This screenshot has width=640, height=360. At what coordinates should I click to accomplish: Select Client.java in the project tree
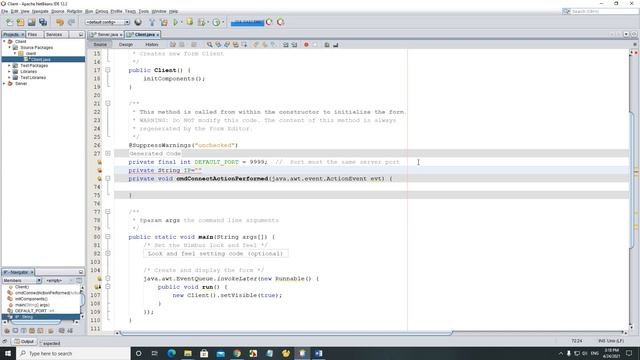[40, 60]
